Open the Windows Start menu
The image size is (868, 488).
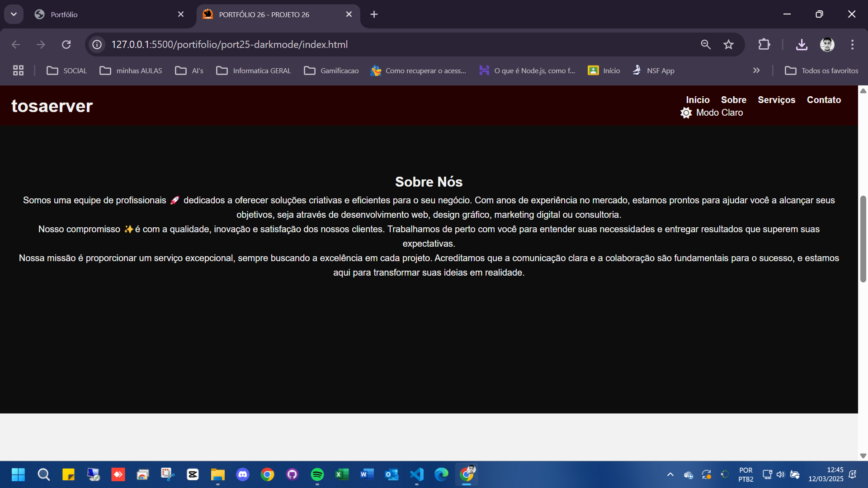(x=18, y=474)
